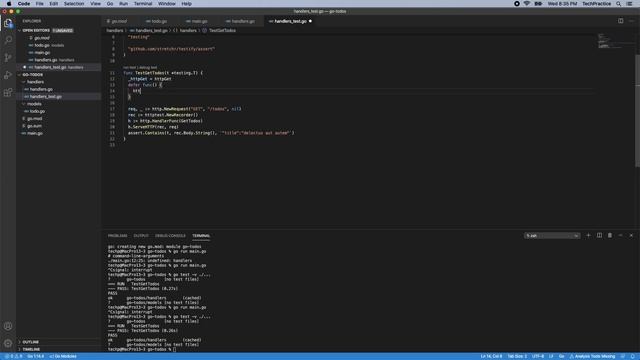
Task: Switch to the main.go editor tab
Action: (x=200, y=21)
